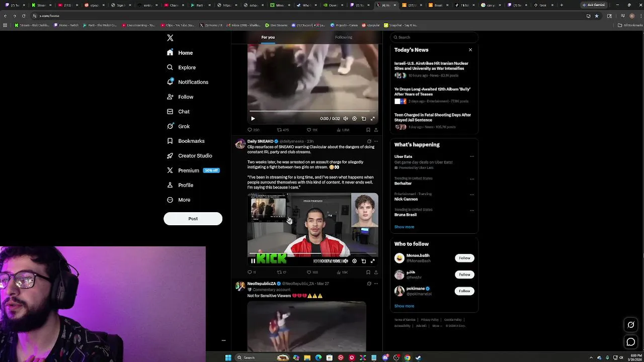This screenshot has height=362, width=644.
Task: Switch to the For you tab
Action: pyautogui.click(x=268, y=37)
